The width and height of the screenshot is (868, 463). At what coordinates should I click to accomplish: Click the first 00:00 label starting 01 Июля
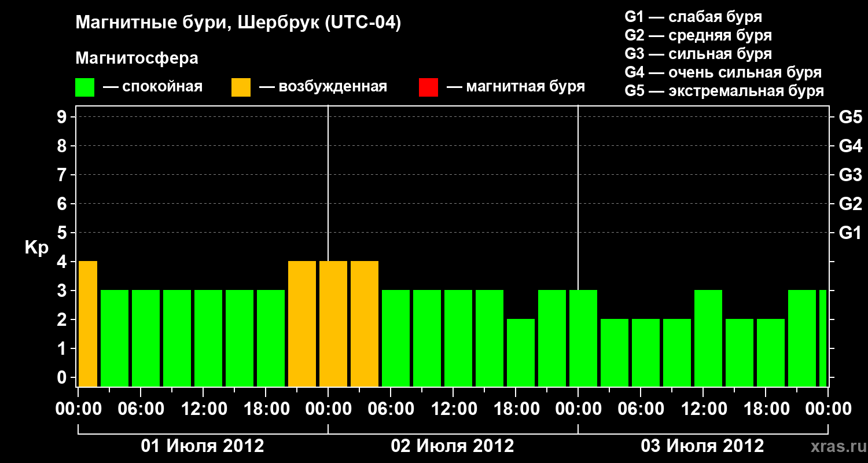78,409
